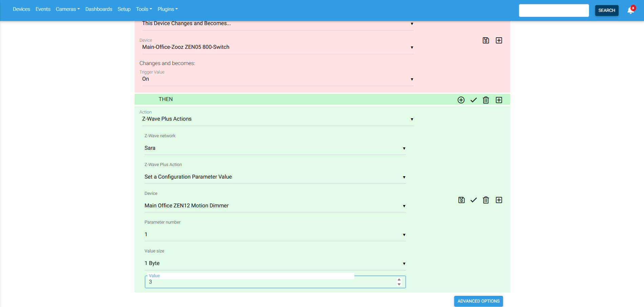Click the add-box icon in THEN bar
This screenshot has height=307, width=644.
499,100
